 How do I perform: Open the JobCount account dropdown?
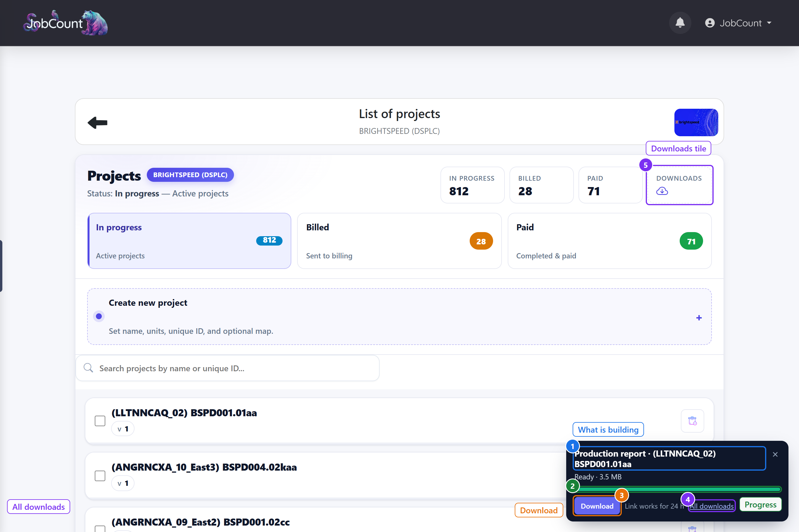[x=738, y=23]
